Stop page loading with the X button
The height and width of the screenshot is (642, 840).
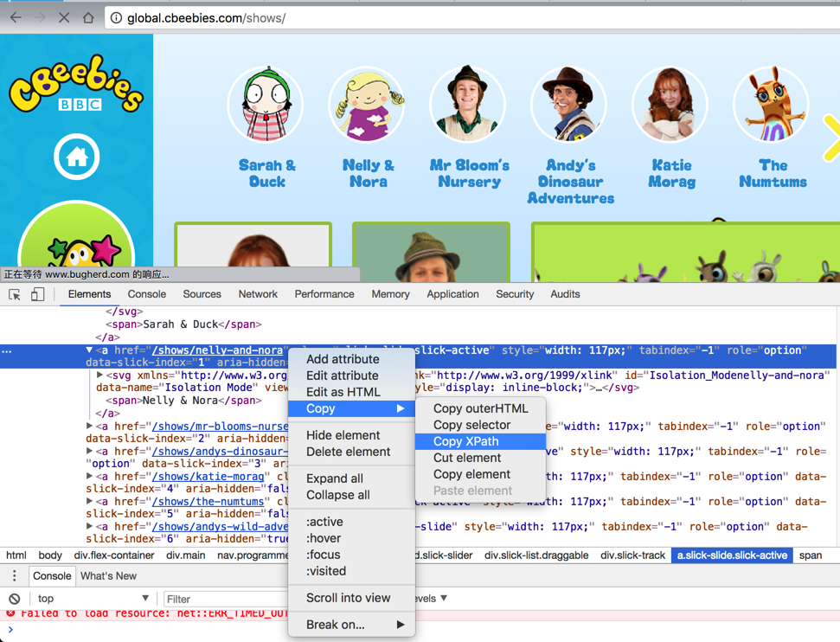[x=64, y=17]
